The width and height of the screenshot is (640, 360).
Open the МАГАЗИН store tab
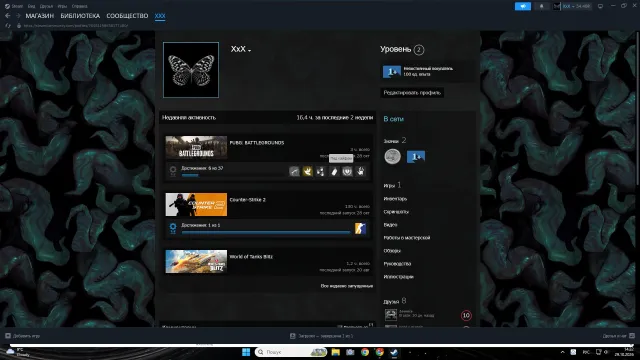coord(40,16)
